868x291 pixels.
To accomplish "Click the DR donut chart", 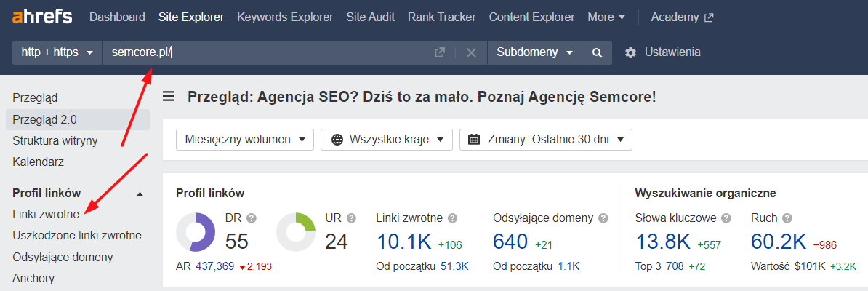I will (196, 232).
